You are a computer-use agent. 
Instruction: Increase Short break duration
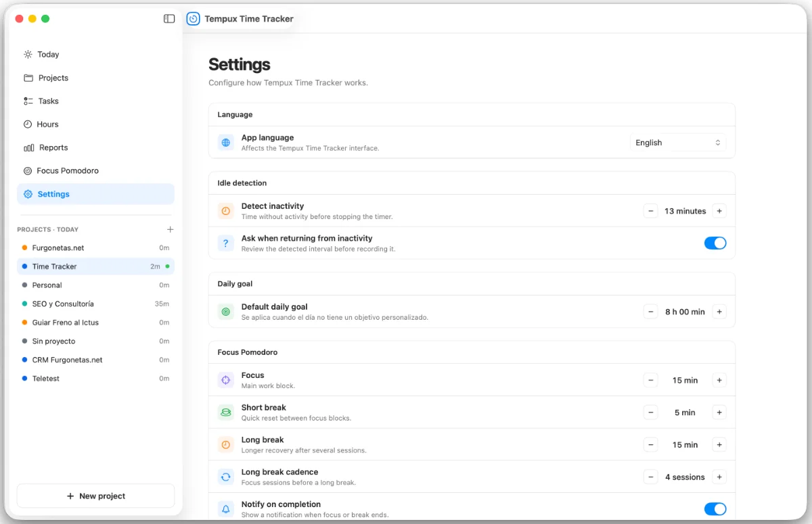(719, 412)
